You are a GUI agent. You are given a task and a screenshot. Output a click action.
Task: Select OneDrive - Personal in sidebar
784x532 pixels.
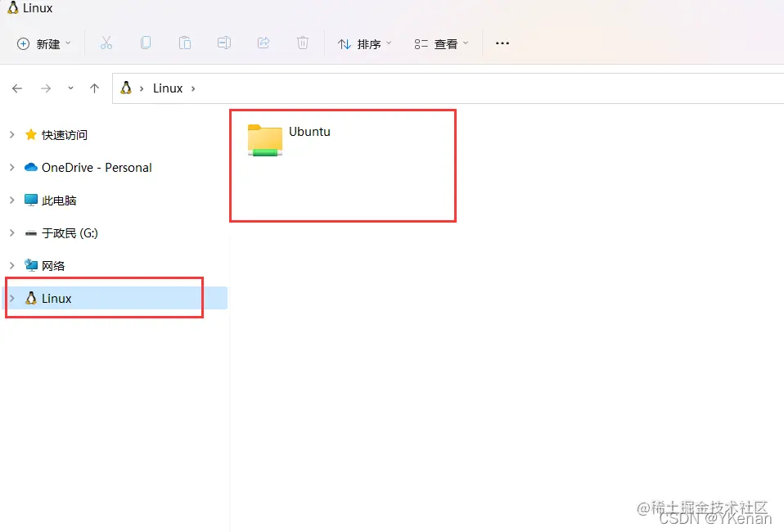[x=97, y=168]
